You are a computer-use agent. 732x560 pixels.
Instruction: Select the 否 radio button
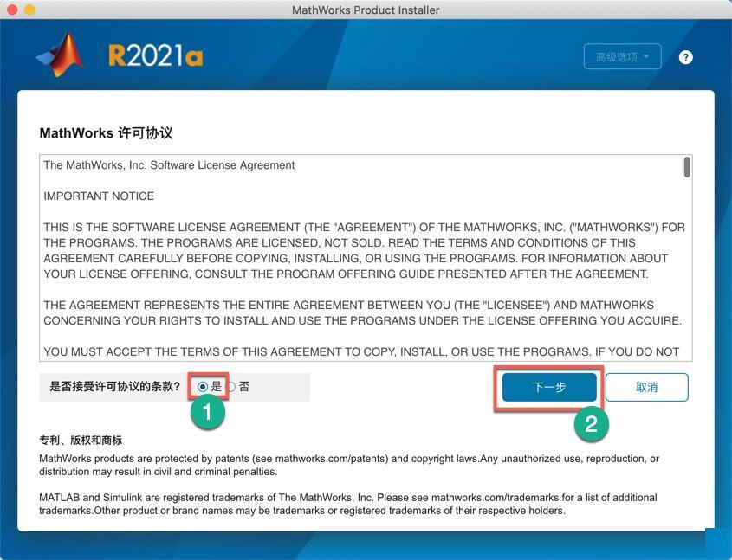[x=231, y=387]
